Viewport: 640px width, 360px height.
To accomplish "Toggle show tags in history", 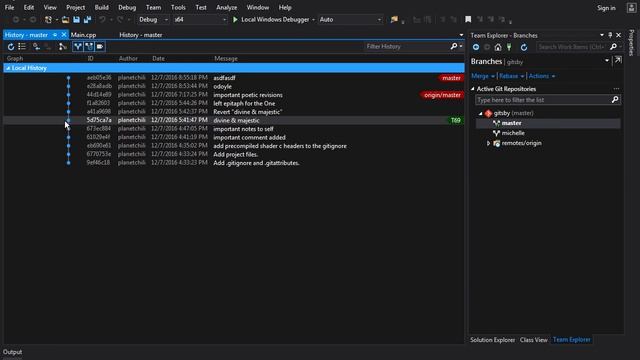I will (x=100, y=47).
